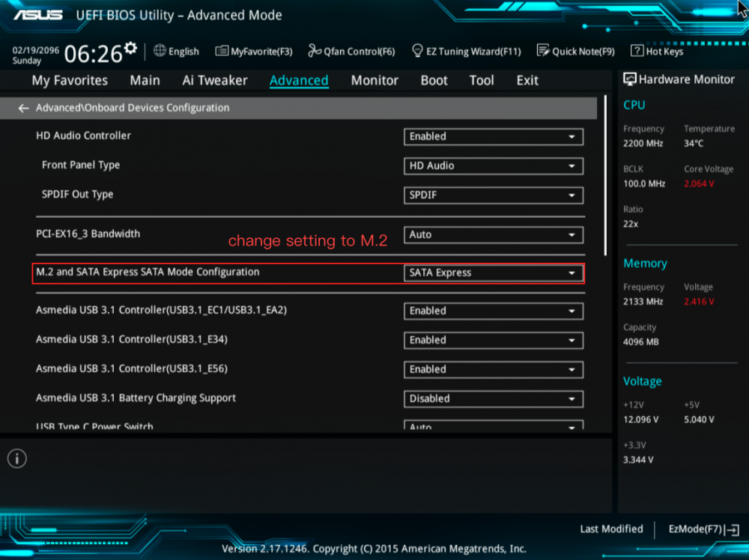Select Front Panel Type label
Viewport: 749px width, 560px height.
tap(81, 165)
